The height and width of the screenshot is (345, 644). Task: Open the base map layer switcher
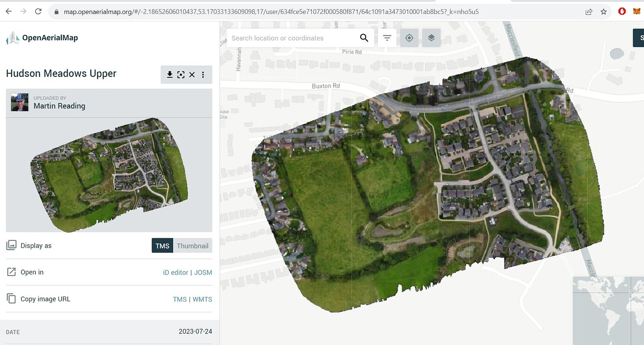(x=431, y=38)
